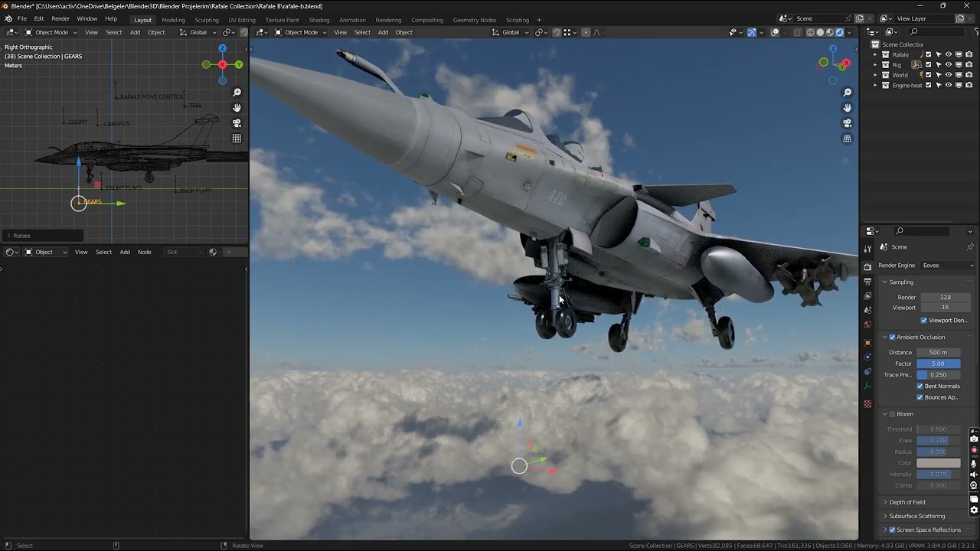980x551 pixels.
Task: Enable the Bloom checkbox
Action: 892,414
